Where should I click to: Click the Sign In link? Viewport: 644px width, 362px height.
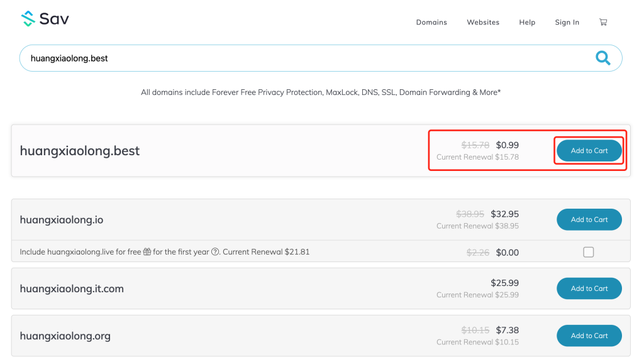[x=567, y=22]
